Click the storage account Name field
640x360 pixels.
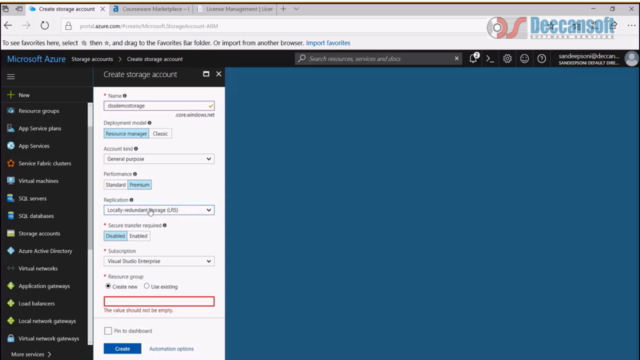coord(159,106)
